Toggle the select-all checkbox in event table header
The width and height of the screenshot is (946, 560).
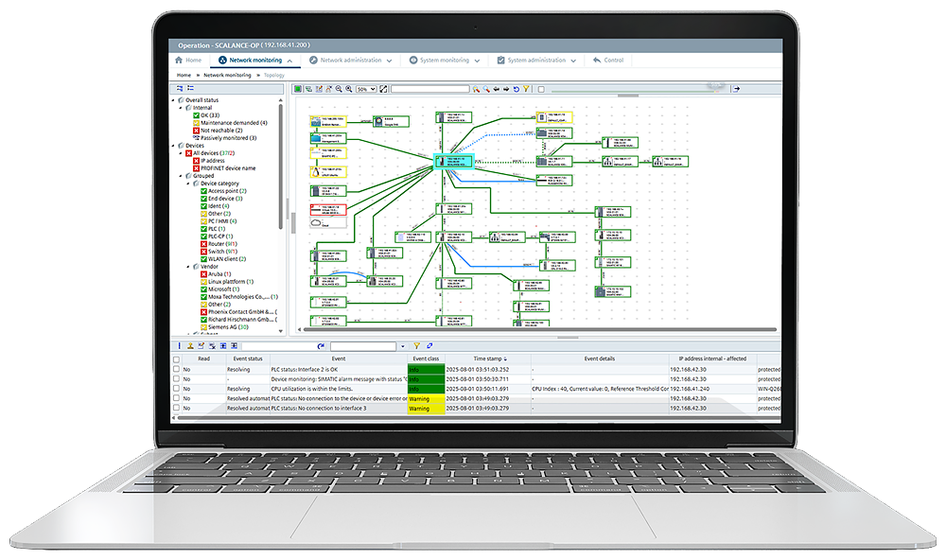point(176,359)
